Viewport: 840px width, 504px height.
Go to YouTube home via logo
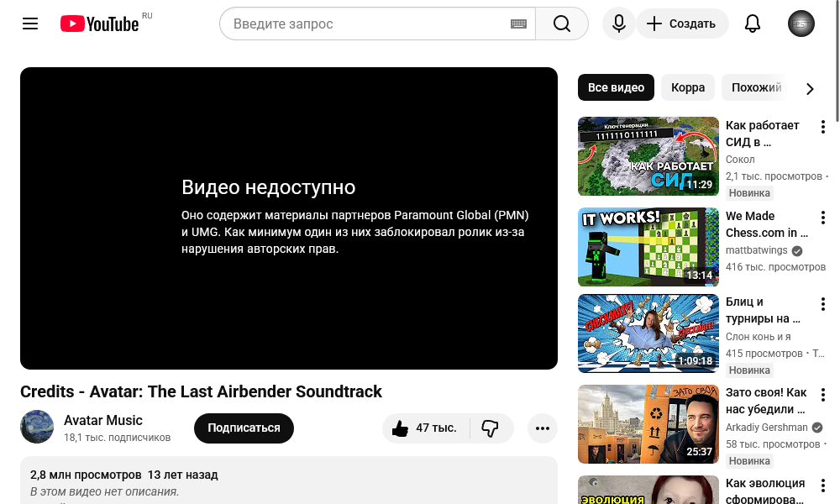pos(100,24)
